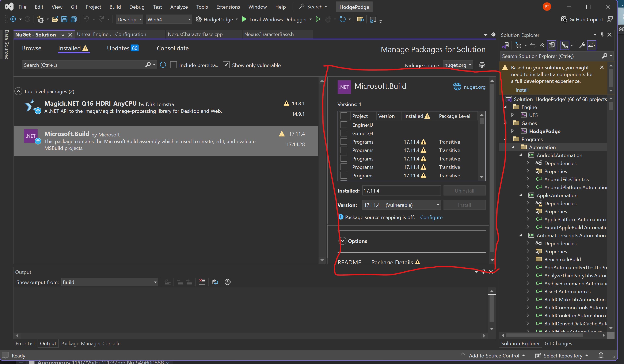
Task: Click the Save All toolbar icon
Action: click(73, 19)
